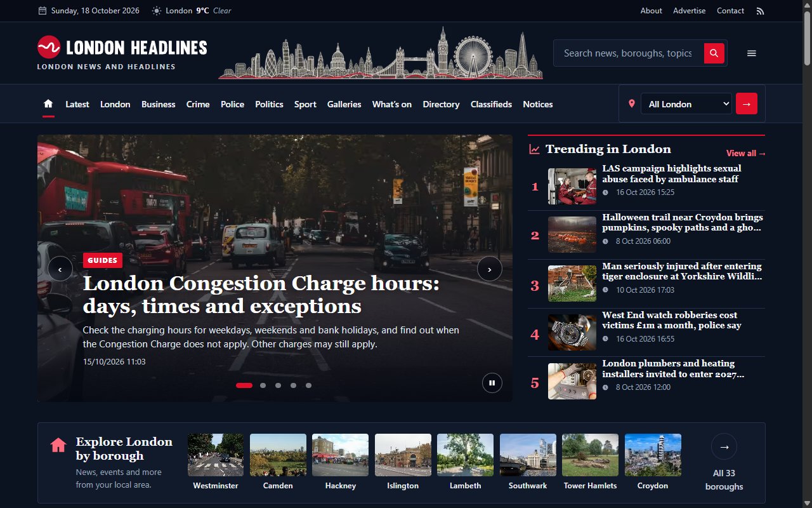Open the hamburger menu icon

[752, 53]
